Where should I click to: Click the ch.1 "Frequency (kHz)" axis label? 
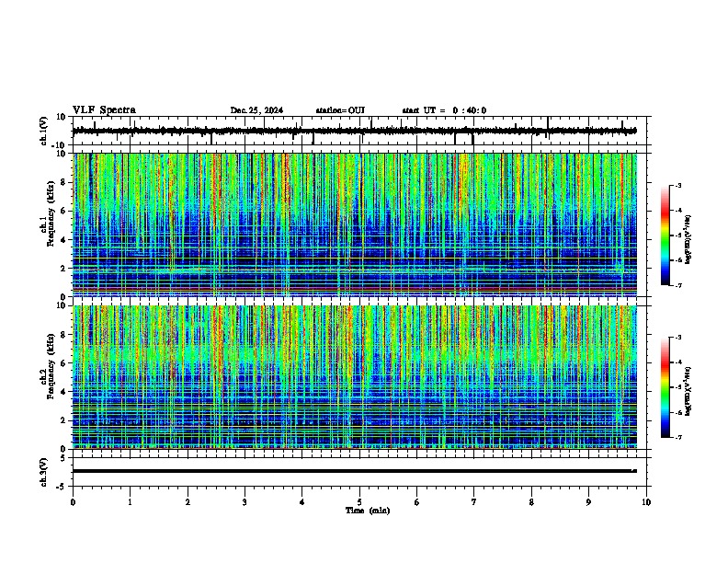click(51, 214)
